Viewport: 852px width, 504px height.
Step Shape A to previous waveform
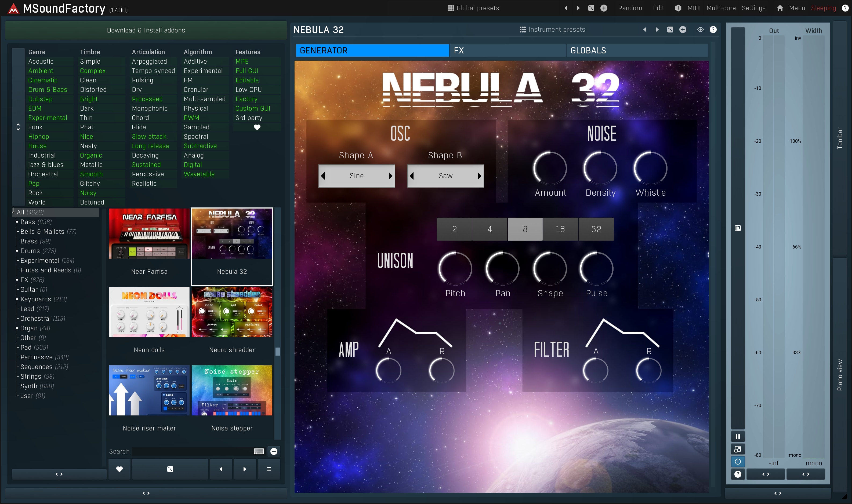pos(323,176)
